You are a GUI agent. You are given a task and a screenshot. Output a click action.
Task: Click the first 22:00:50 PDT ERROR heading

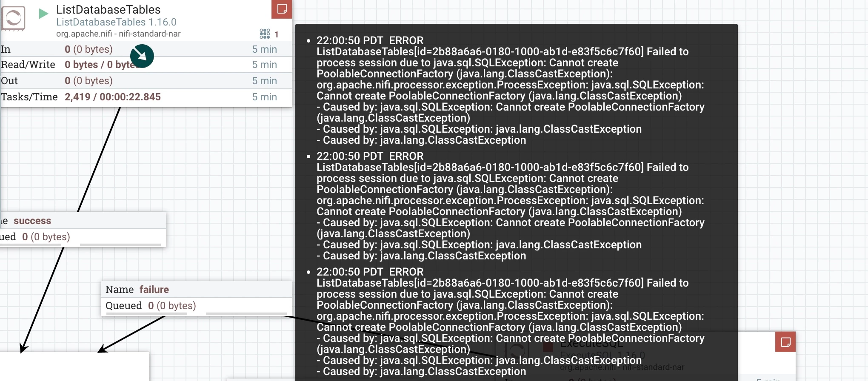click(x=370, y=40)
